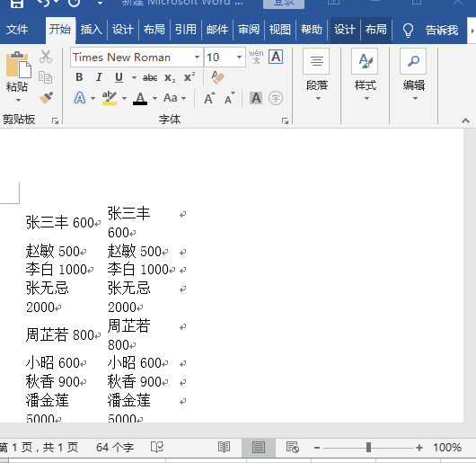Click the Tell Me lightbulb icon
Viewport: 476px width, 463px height.
408,30
